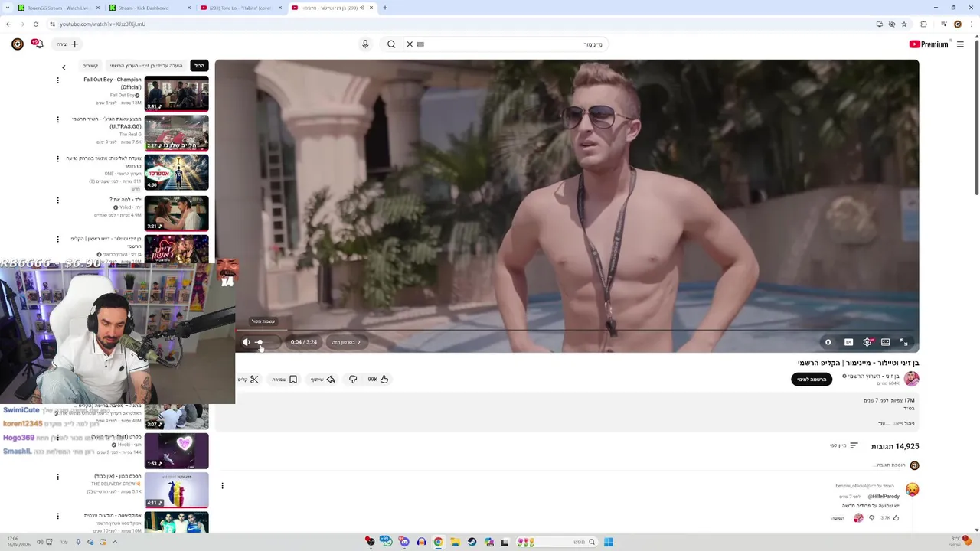Viewport: 980px width, 551px height.
Task: Open YouTube hamburger guide menu
Action: (960, 44)
